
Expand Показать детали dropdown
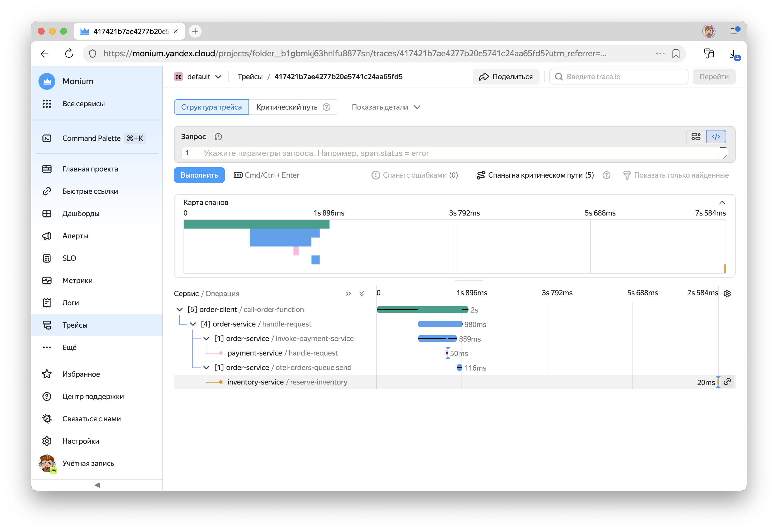click(386, 107)
